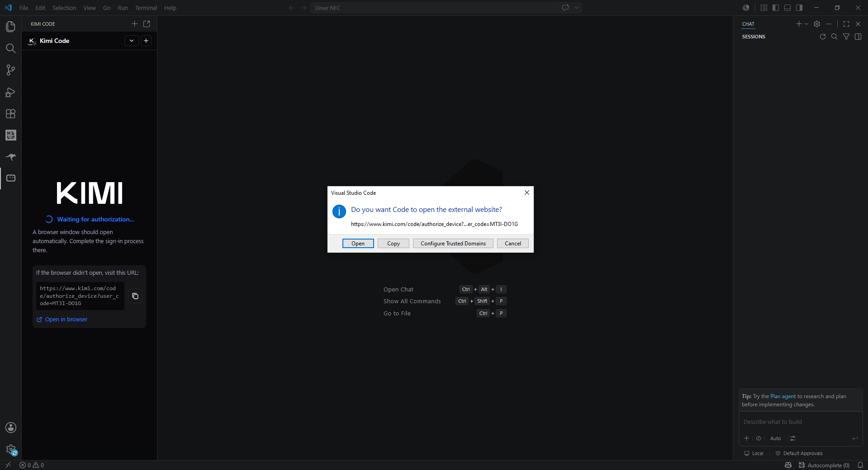Open the View menu
868x470 pixels.
(90, 8)
